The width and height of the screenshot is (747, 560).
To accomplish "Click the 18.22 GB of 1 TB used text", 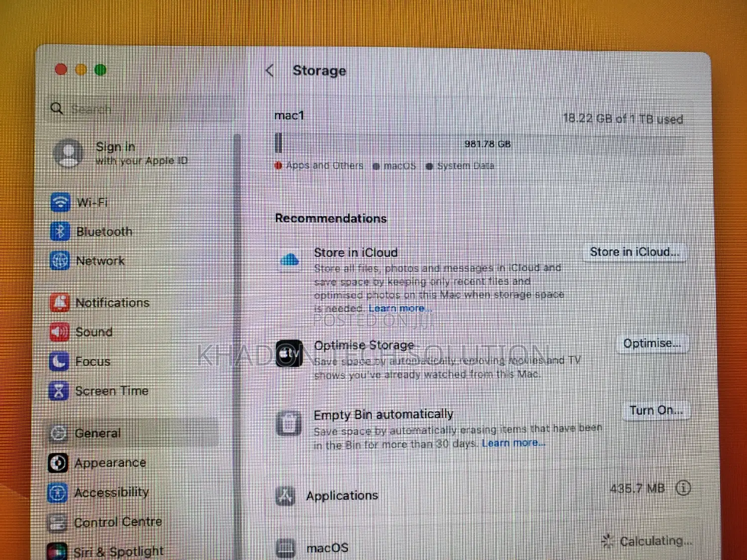I will [622, 118].
